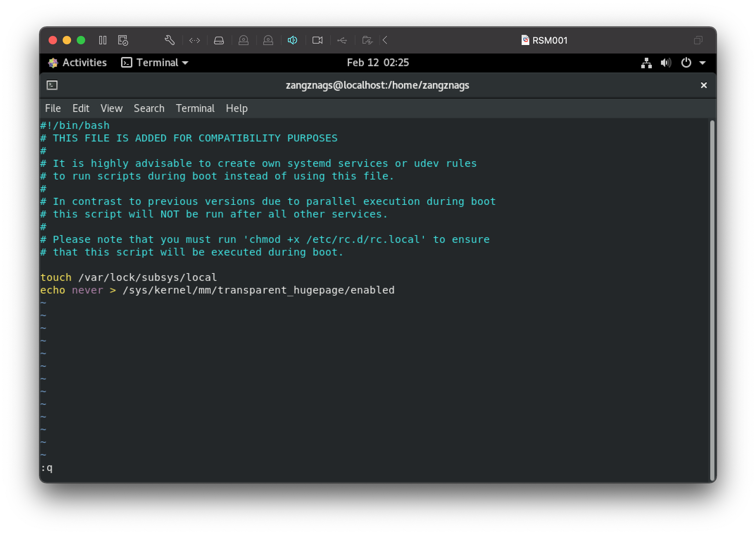
Task: Open the VM snapshot manager icon
Action: (123, 40)
